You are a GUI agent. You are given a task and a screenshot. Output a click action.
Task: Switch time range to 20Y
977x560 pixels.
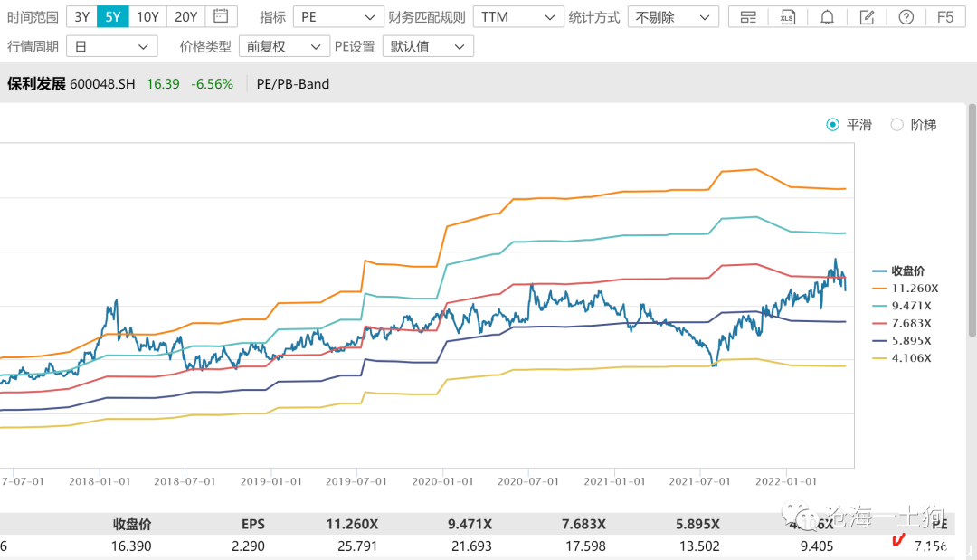tap(185, 17)
